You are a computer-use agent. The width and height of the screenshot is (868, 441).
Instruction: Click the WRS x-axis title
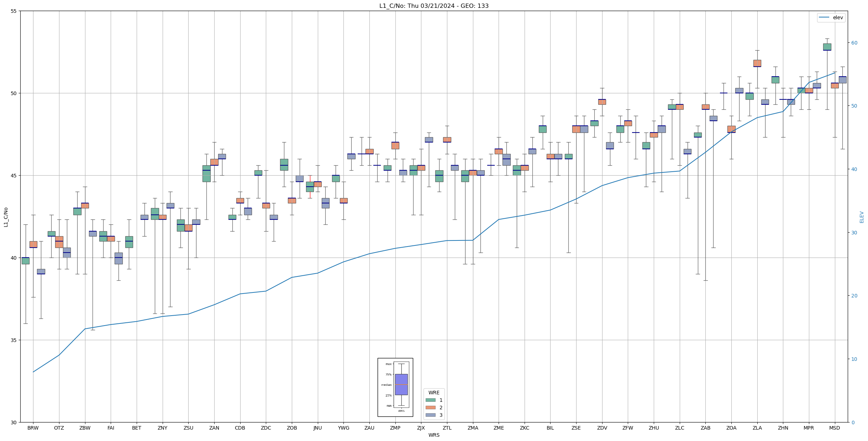tap(434, 435)
